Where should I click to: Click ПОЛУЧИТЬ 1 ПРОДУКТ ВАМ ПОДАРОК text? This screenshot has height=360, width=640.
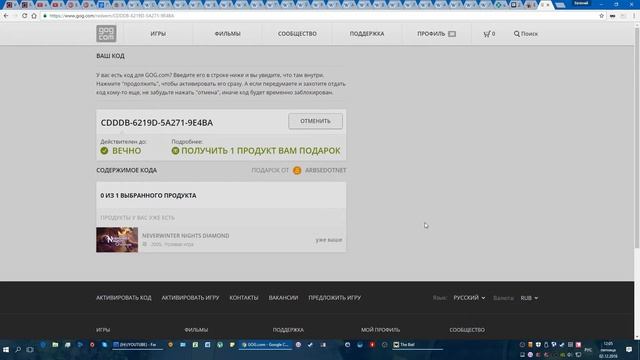(260, 151)
